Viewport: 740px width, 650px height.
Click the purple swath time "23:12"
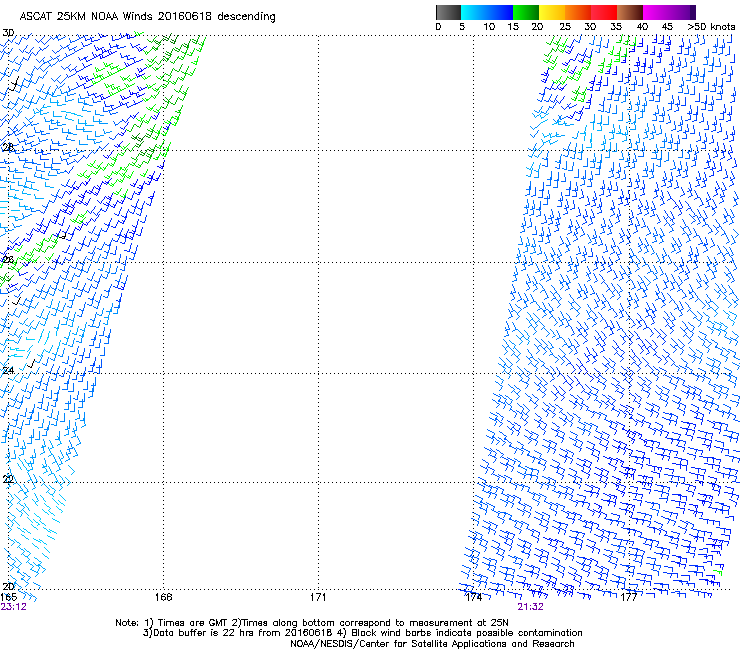coord(13,607)
